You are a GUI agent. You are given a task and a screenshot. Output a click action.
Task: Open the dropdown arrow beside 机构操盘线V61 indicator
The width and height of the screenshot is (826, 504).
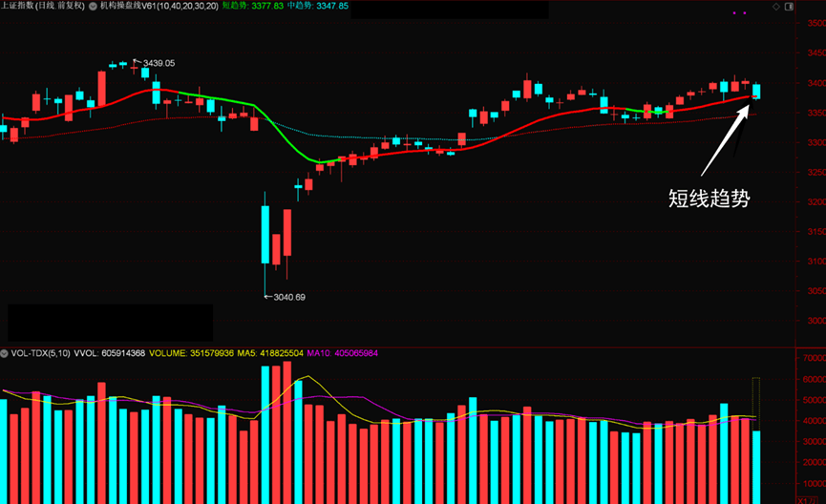[93, 7]
